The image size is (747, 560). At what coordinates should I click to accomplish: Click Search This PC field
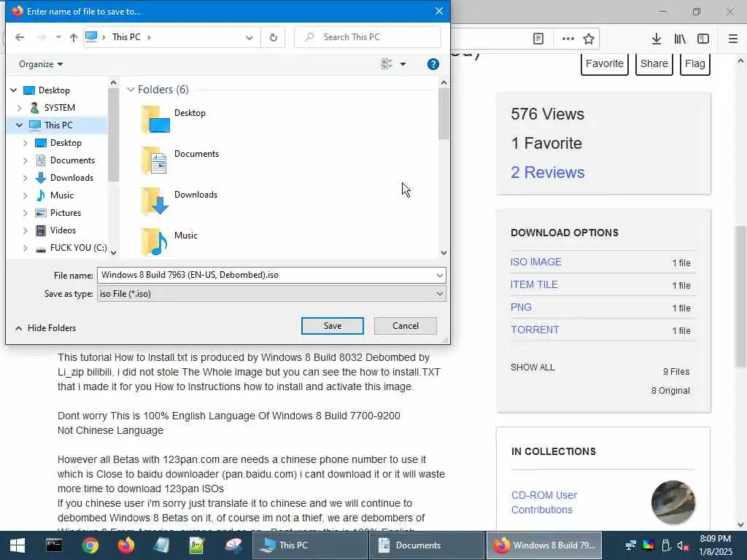click(x=368, y=37)
